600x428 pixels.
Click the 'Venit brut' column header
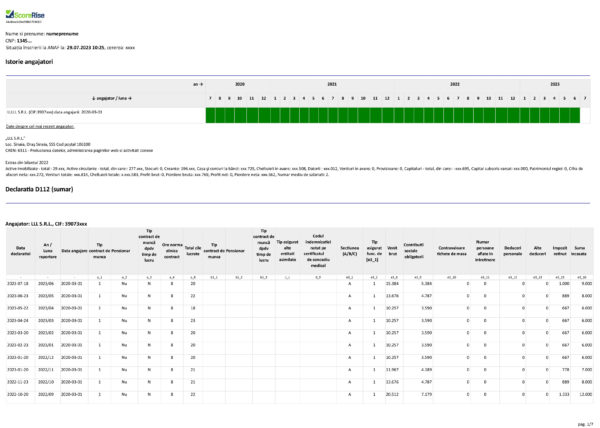[392, 251]
